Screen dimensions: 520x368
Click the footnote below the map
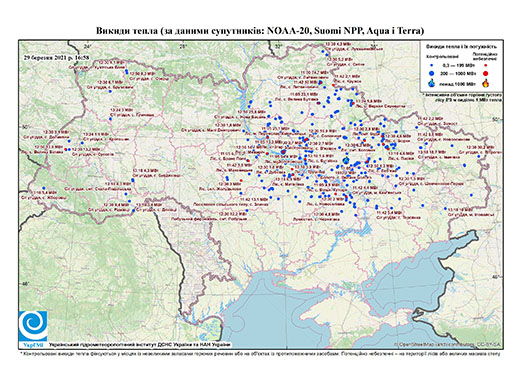coord(260,353)
